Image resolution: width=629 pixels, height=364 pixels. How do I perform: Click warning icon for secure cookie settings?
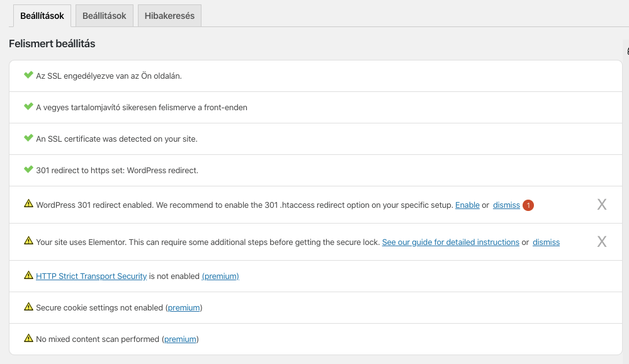tap(28, 307)
